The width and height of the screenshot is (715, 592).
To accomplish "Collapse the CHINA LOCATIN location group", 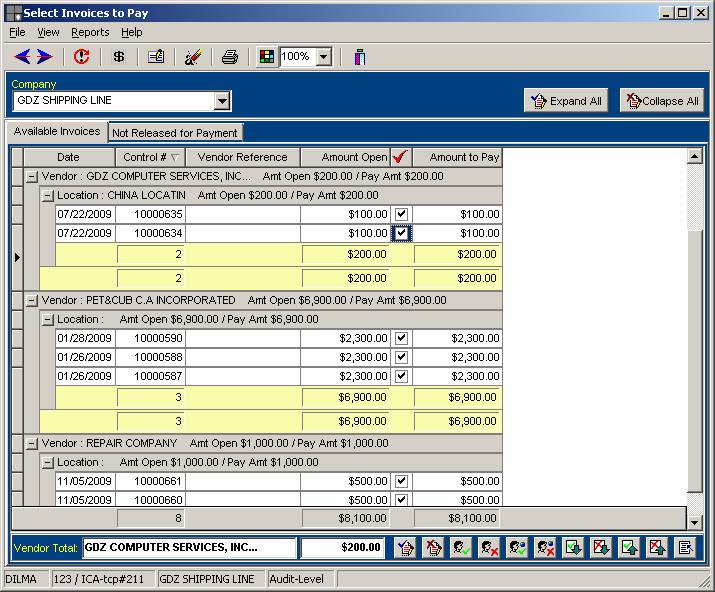I will pos(47,196).
